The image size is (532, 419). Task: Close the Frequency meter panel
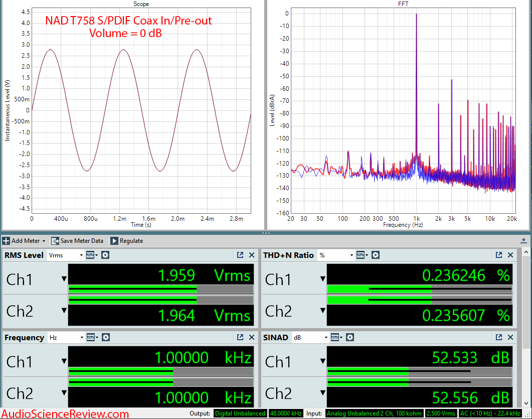252,338
